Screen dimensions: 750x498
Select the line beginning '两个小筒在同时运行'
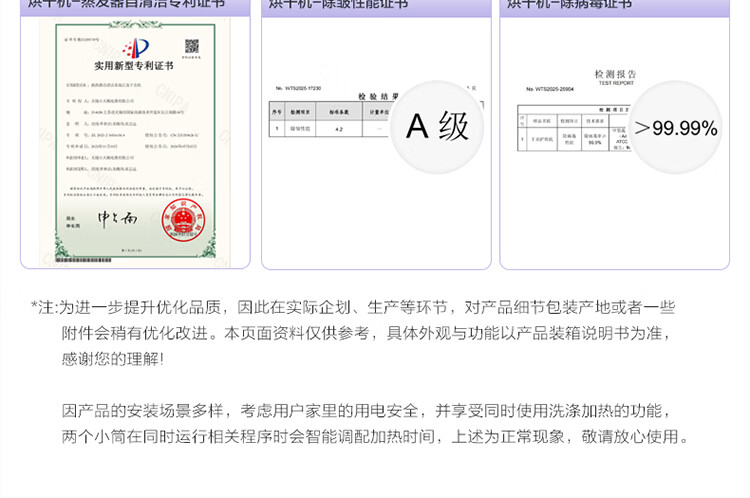tap(375, 436)
